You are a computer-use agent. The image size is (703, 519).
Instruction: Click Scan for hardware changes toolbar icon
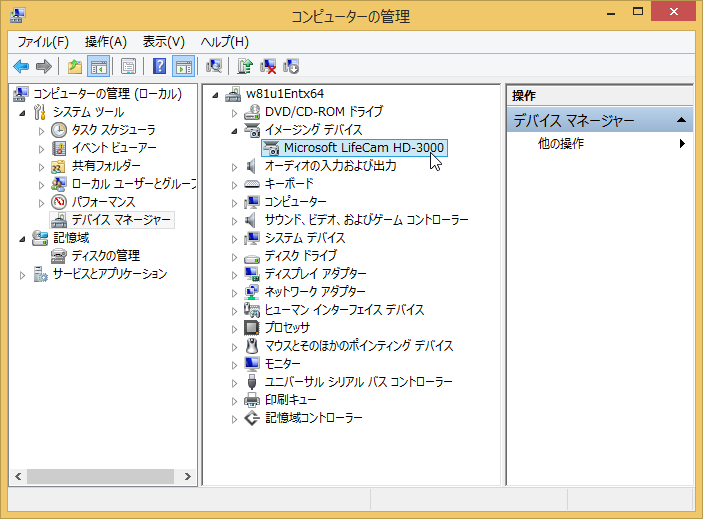pos(214,67)
